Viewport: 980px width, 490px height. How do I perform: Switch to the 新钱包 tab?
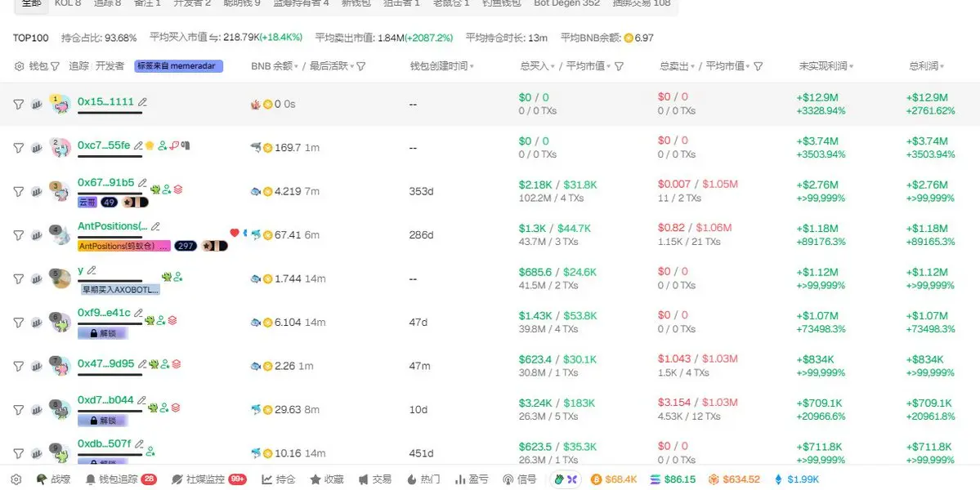tap(356, 3)
